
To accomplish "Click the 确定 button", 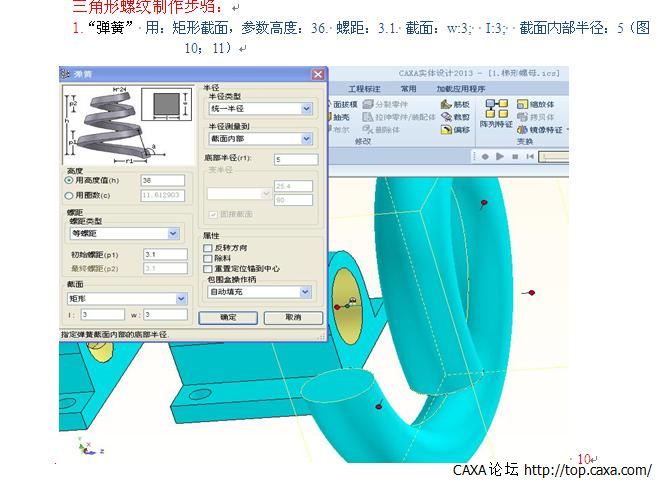I will 228,317.
